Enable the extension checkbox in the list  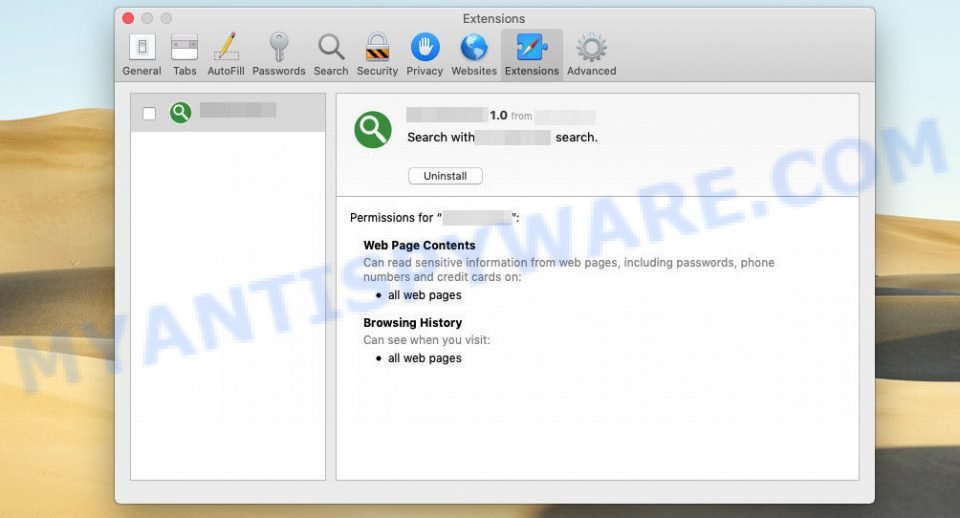(x=149, y=113)
